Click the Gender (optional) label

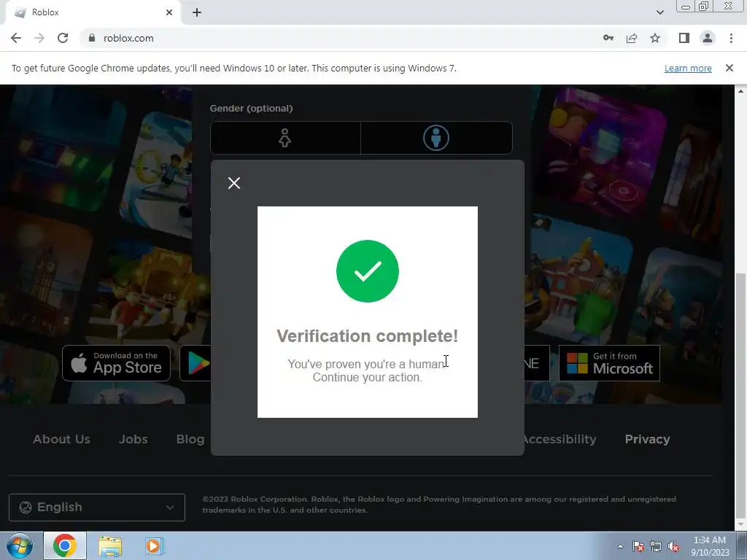coord(251,108)
